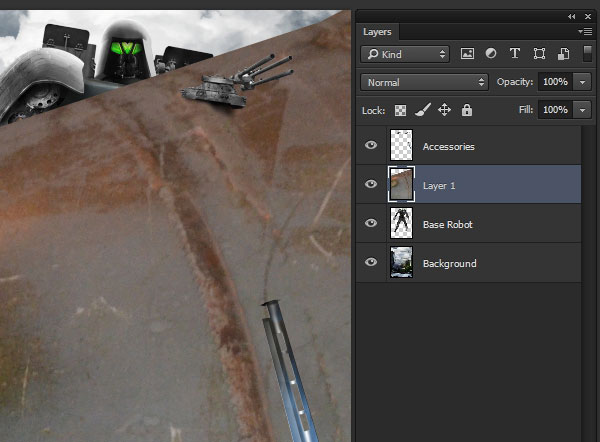Click the Layers panel vertical scrollbar
Screen dimensions: 600x442
coord(588,283)
